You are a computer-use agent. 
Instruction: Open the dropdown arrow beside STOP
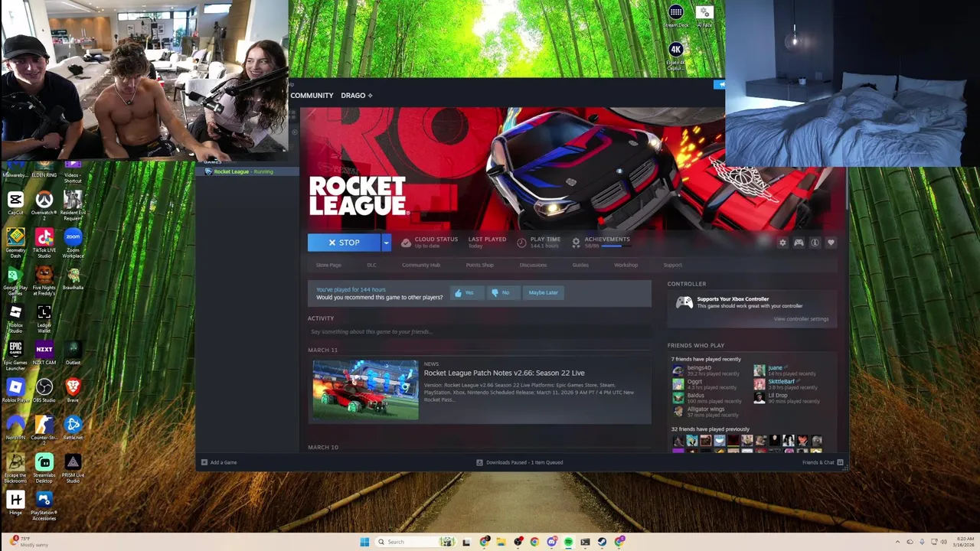pos(386,243)
